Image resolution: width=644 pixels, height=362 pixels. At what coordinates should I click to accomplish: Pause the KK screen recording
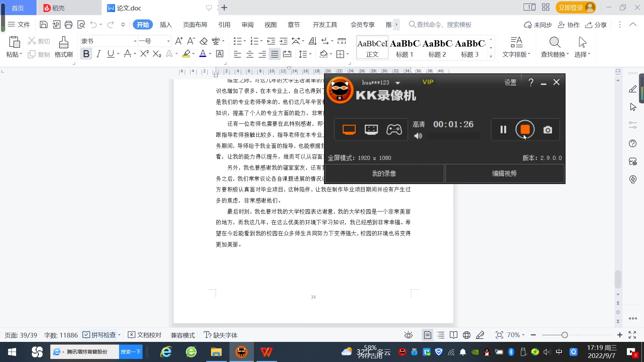tap(503, 129)
